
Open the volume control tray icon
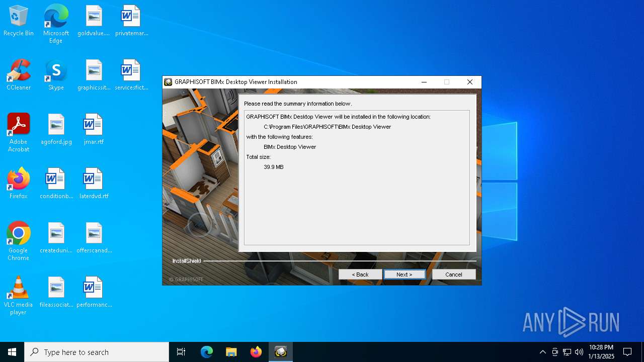coord(579,352)
